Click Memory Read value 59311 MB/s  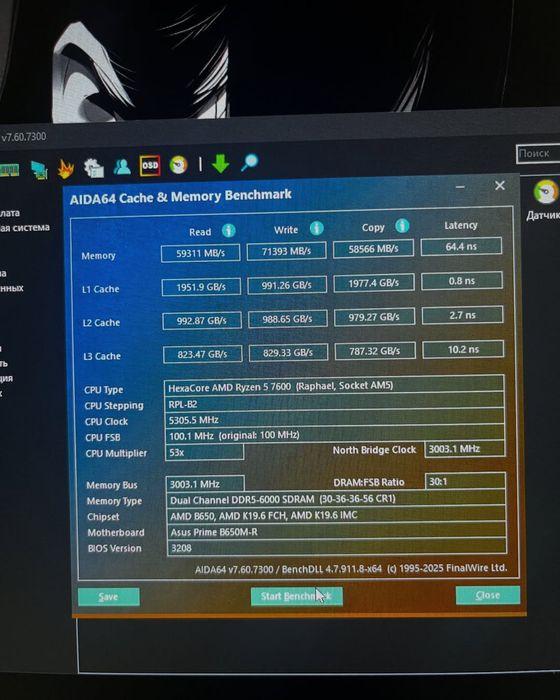click(201, 253)
